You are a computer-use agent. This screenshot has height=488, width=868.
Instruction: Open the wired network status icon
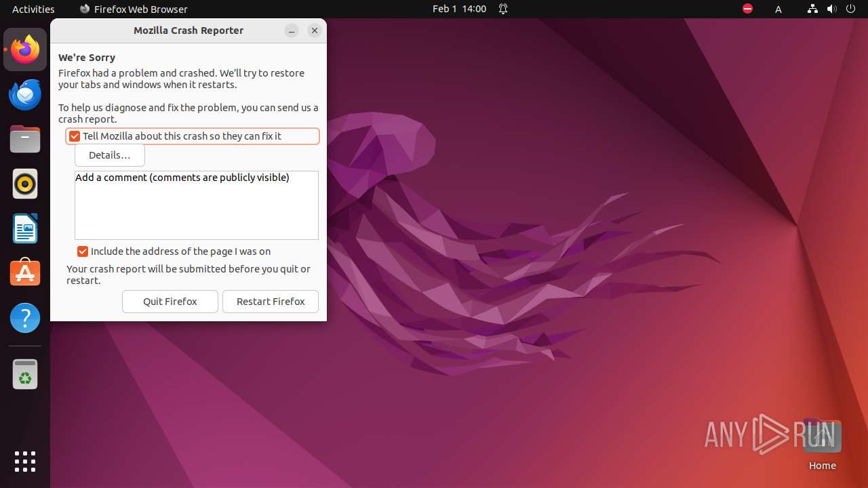pyautogui.click(x=812, y=9)
